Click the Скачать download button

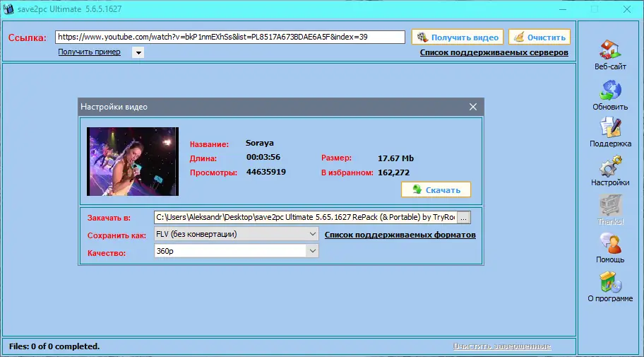pyautogui.click(x=436, y=189)
